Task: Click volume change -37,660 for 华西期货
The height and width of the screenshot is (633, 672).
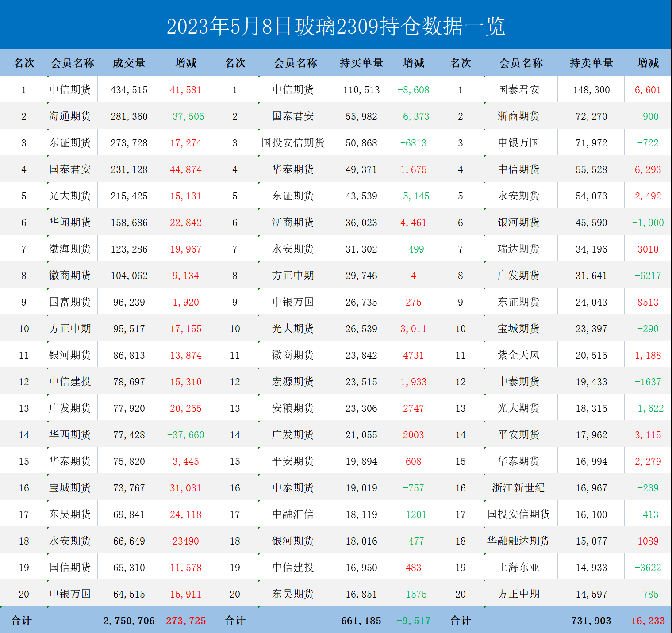Action: pos(186,435)
